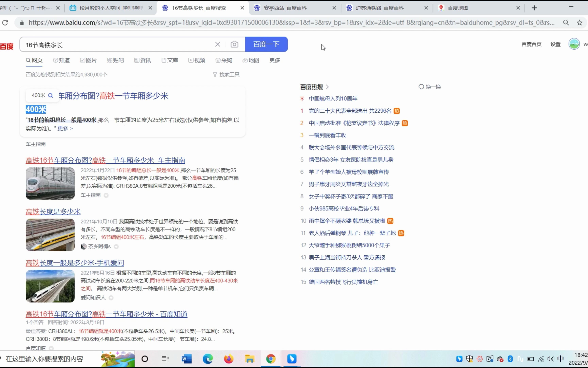This screenshot has height=368, width=588.
Task: Click the viaduct train thumbnail
Action: click(x=50, y=286)
